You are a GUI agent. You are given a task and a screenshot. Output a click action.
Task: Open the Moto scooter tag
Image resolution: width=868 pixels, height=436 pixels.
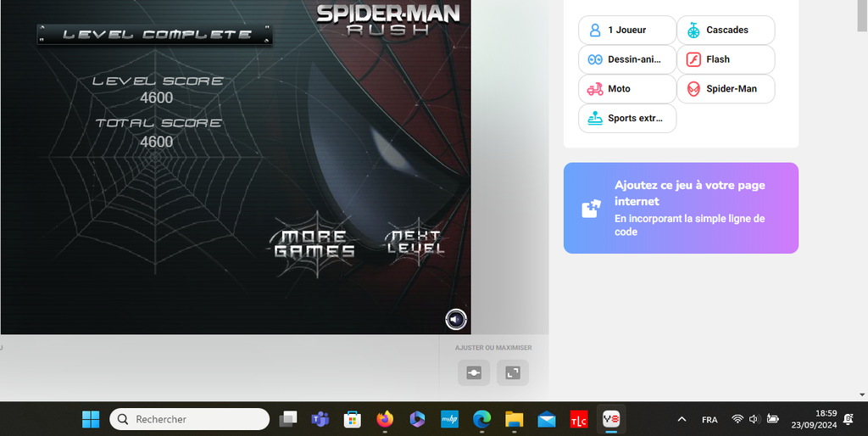627,88
